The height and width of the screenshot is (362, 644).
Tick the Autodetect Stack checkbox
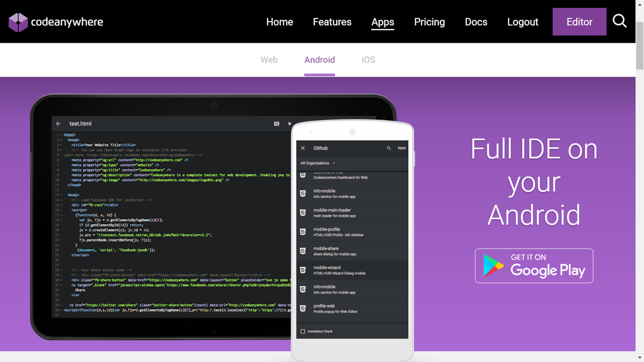[303, 331]
